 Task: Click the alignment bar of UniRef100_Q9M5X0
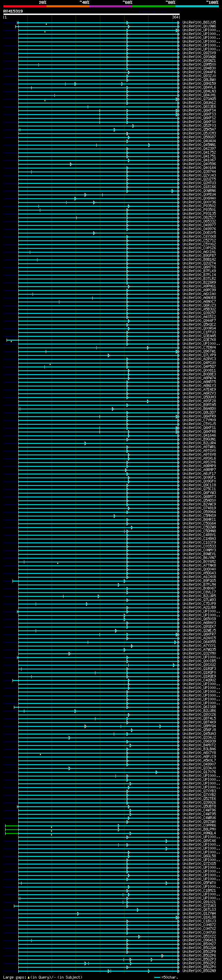click(99, 65)
